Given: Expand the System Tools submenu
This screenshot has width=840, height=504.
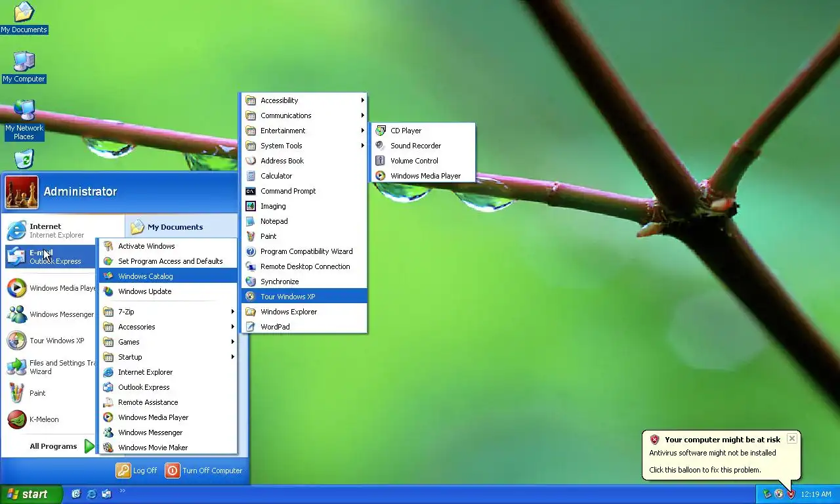Looking at the screenshot, I should click(304, 146).
